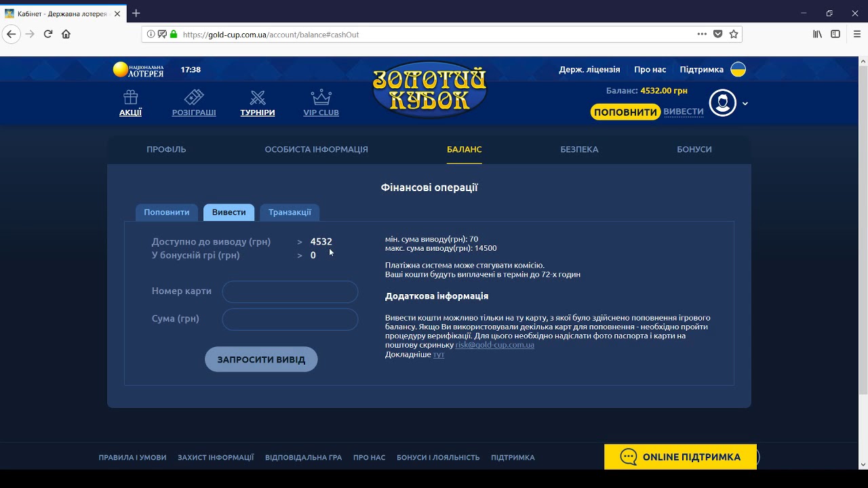The height and width of the screenshot is (488, 868).
Task: Reload the page with refresh icon
Action: point(48,34)
